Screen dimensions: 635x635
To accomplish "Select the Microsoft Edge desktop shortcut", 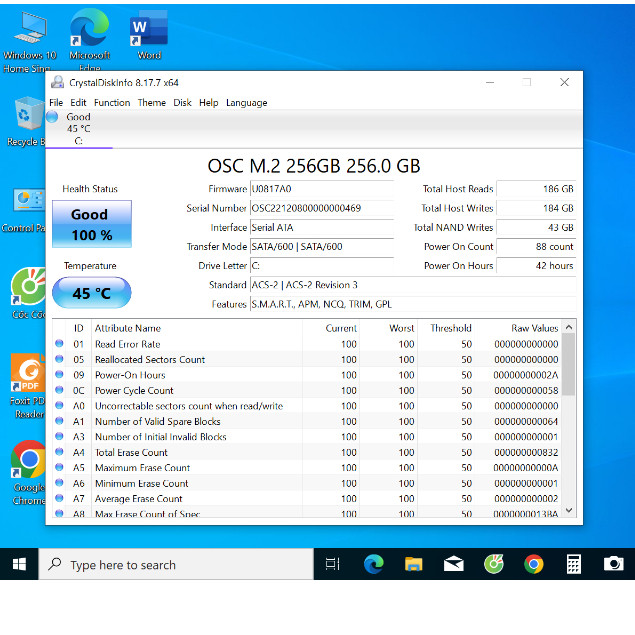I will pyautogui.click(x=89, y=38).
